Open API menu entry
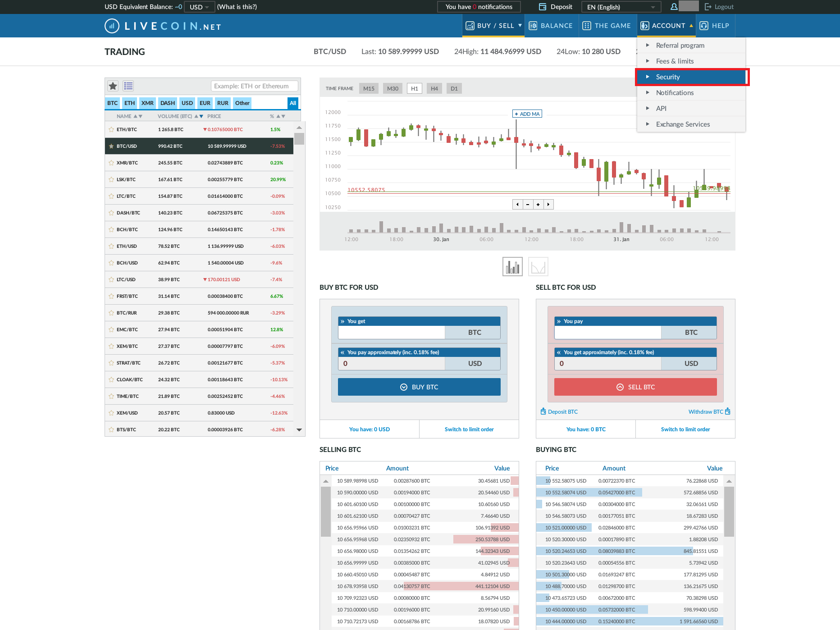 [x=691, y=109]
